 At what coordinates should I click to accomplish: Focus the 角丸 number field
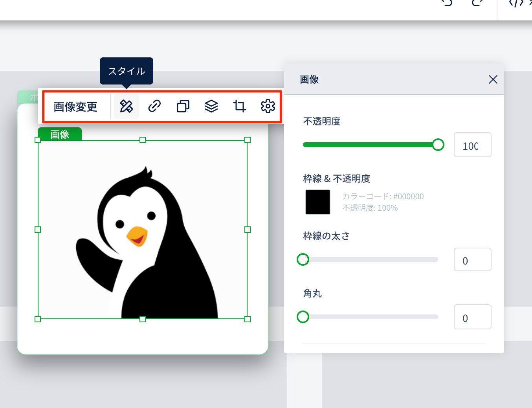(472, 317)
